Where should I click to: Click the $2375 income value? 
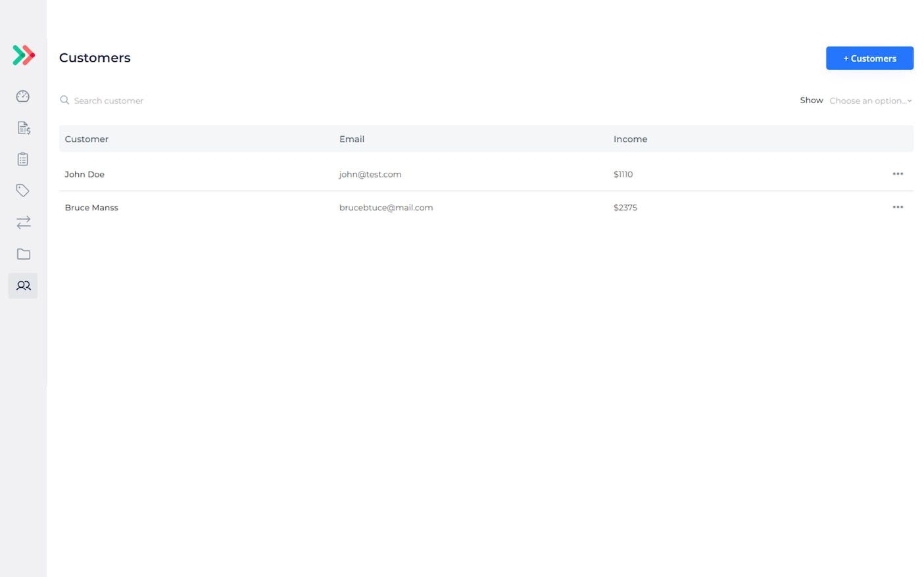(x=625, y=208)
